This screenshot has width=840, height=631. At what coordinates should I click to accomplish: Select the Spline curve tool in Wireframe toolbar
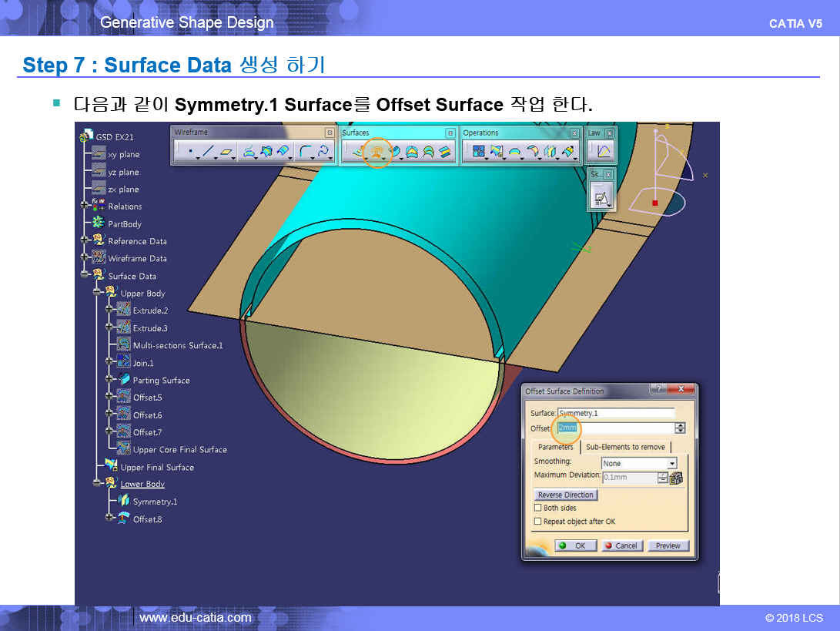point(323,153)
